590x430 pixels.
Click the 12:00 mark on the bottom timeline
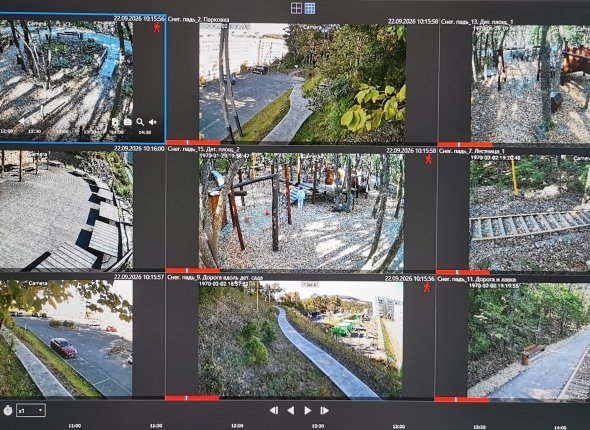tap(237, 426)
